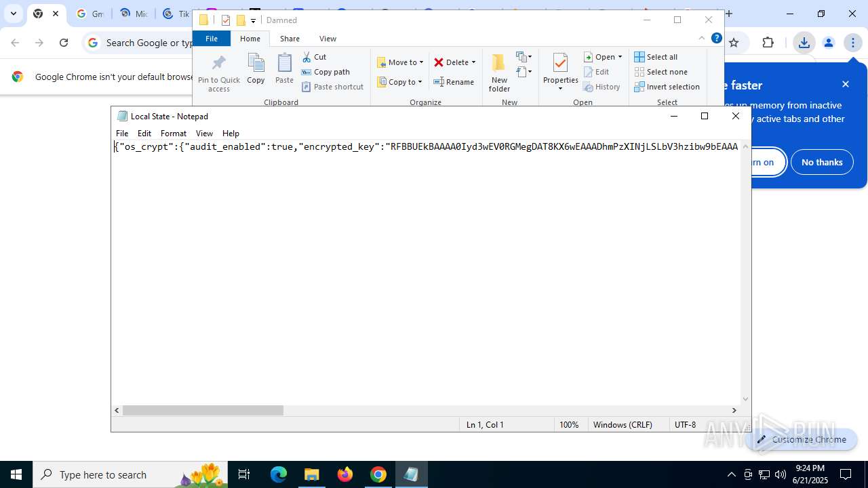This screenshot has height=488, width=868.
Task: Show hidden system tray icons
Action: point(731,474)
